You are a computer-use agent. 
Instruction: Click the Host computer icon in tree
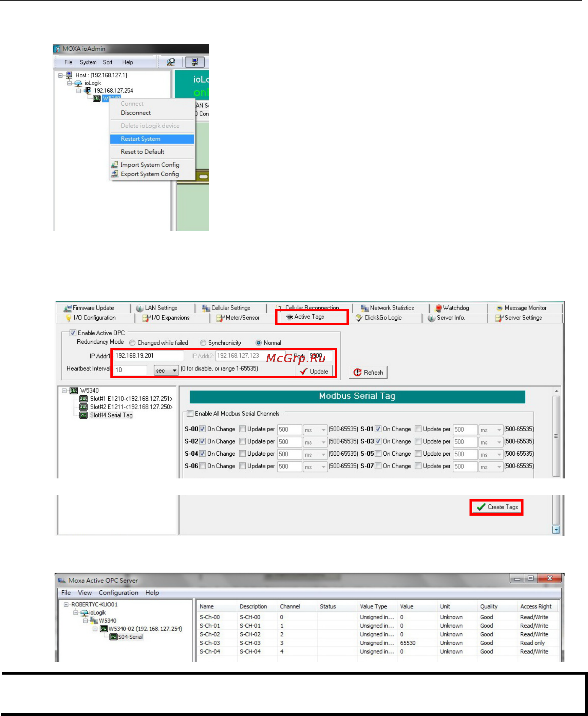69,75
